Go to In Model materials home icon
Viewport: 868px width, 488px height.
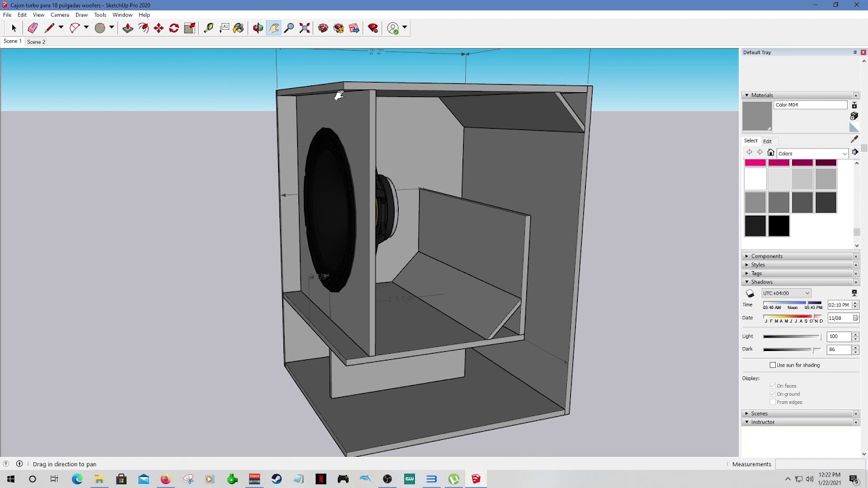pos(770,152)
